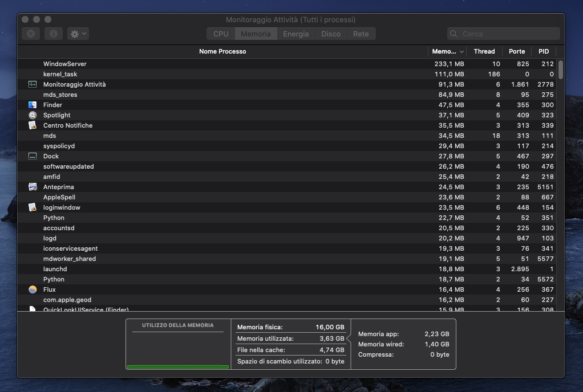Click the search magnifier icon
Screen dimensions: 583x392
pos(454,34)
